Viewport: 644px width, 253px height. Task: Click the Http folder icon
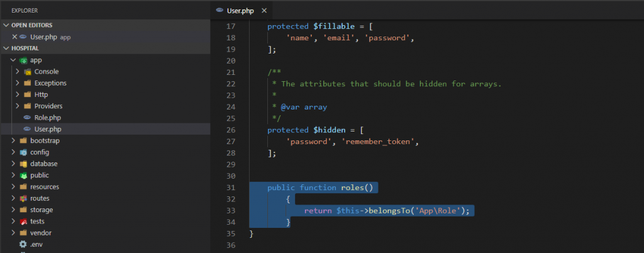[27, 95]
